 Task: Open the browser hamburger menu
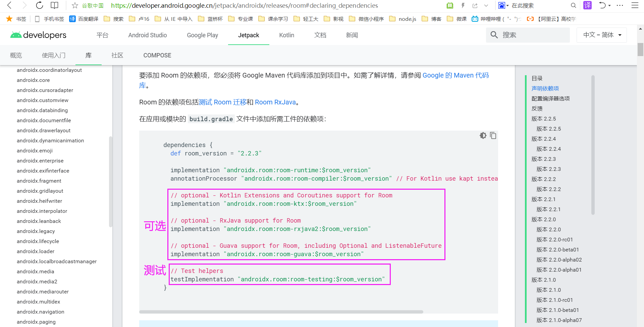(635, 5)
